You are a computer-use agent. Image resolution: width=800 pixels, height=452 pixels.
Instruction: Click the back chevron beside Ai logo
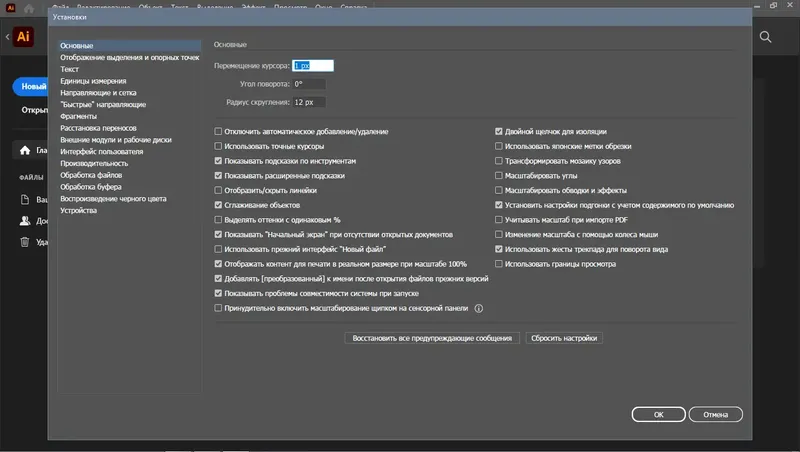pos(7,37)
